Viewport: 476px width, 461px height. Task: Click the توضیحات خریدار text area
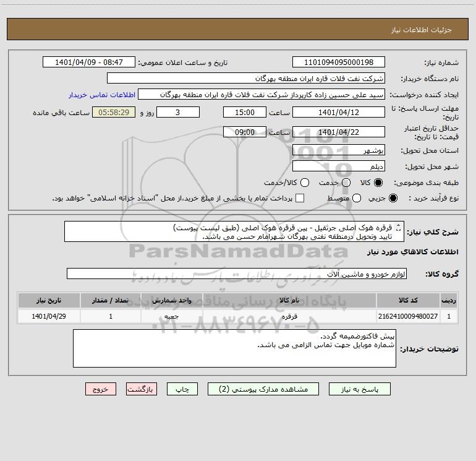tap(234, 348)
